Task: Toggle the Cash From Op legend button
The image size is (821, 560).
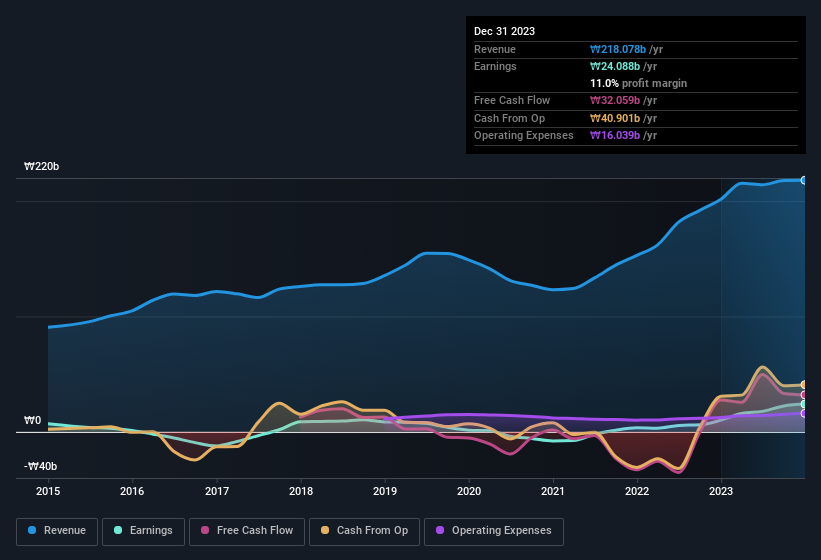Action: tap(364, 531)
